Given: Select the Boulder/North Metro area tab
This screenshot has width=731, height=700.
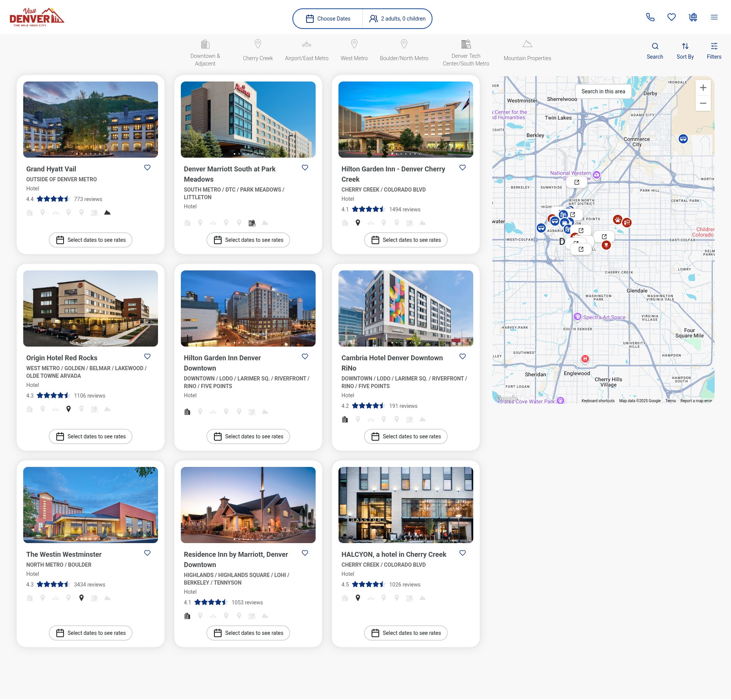Looking at the screenshot, I should (x=404, y=50).
